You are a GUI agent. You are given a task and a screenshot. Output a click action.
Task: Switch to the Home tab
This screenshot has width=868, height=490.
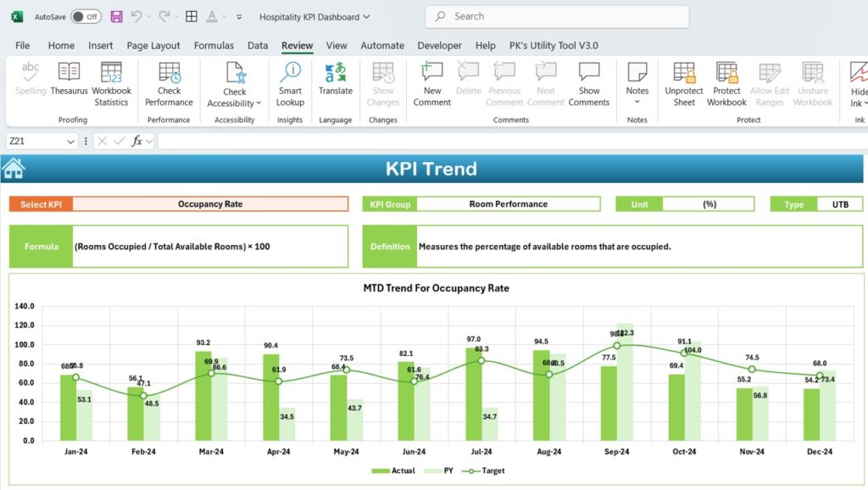pyautogui.click(x=61, y=46)
